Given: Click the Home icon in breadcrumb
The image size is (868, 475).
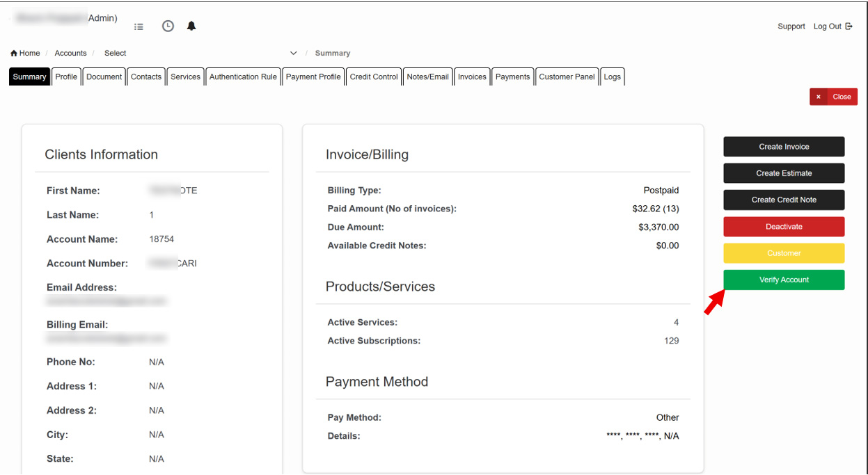Looking at the screenshot, I should (x=14, y=54).
